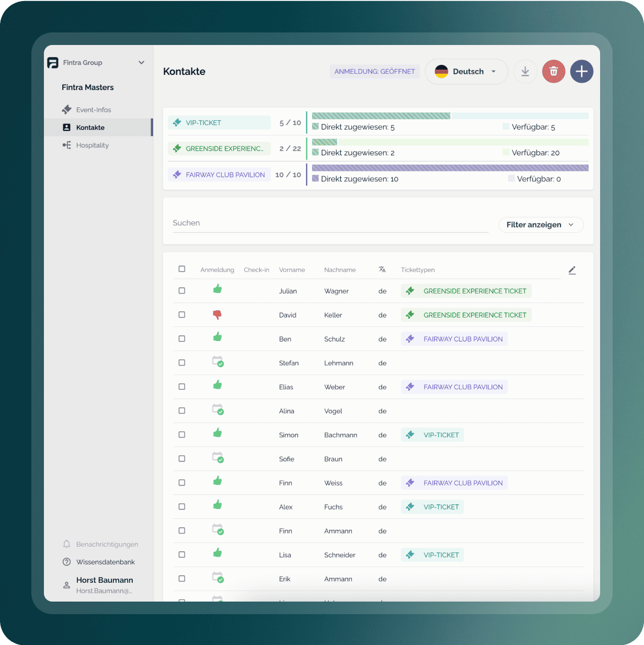Click the name cell 'Bachmann'
Image resolution: width=644 pixels, height=645 pixels.
(341, 435)
